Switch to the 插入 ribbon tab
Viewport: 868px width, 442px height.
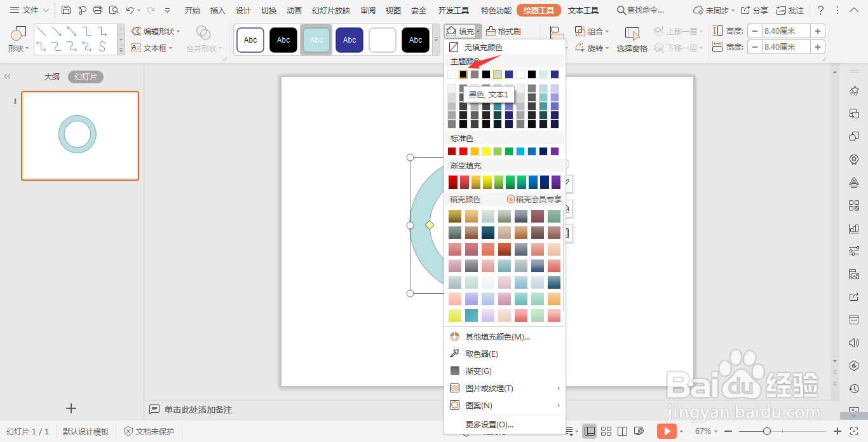pyautogui.click(x=218, y=10)
